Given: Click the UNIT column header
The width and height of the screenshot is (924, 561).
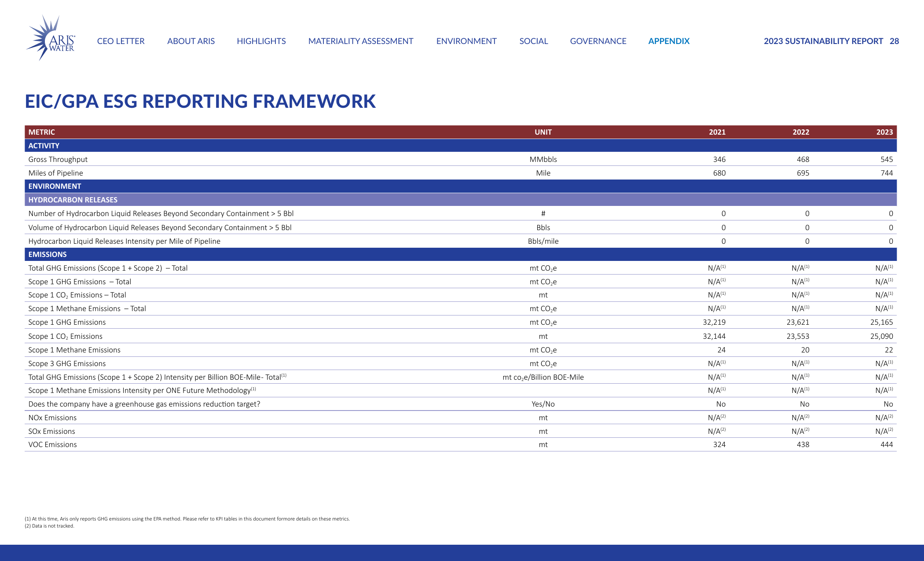Looking at the screenshot, I should tap(543, 132).
